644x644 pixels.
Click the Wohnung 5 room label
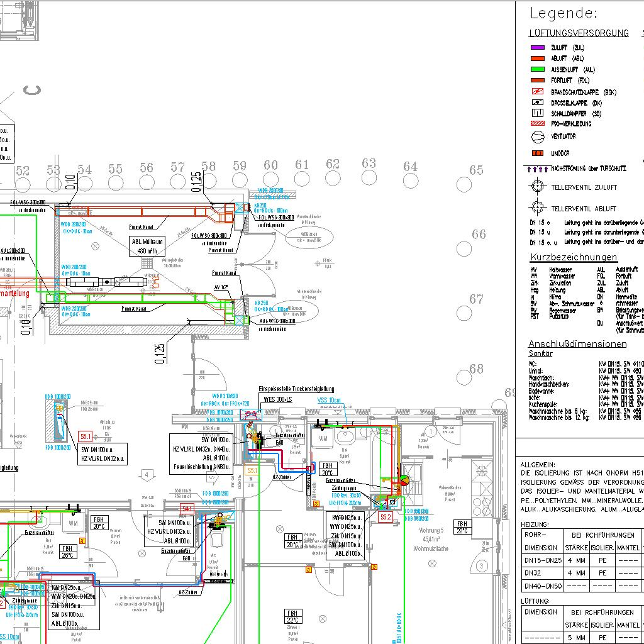[x=432, y=530]
